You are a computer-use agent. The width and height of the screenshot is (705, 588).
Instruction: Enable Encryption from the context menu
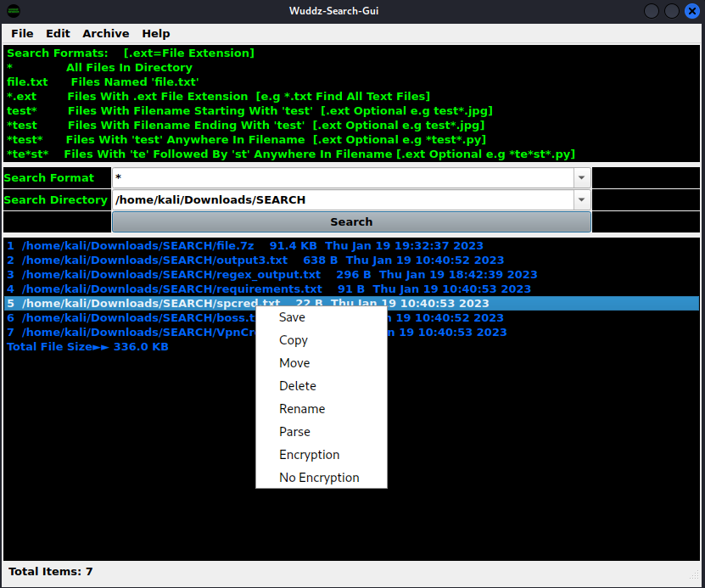[310, 454]
